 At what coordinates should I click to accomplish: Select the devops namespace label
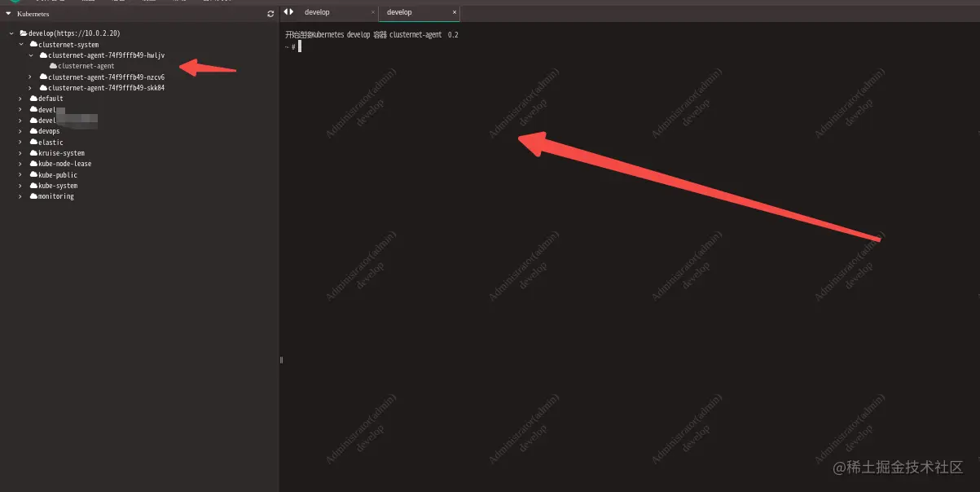[49, 131]
